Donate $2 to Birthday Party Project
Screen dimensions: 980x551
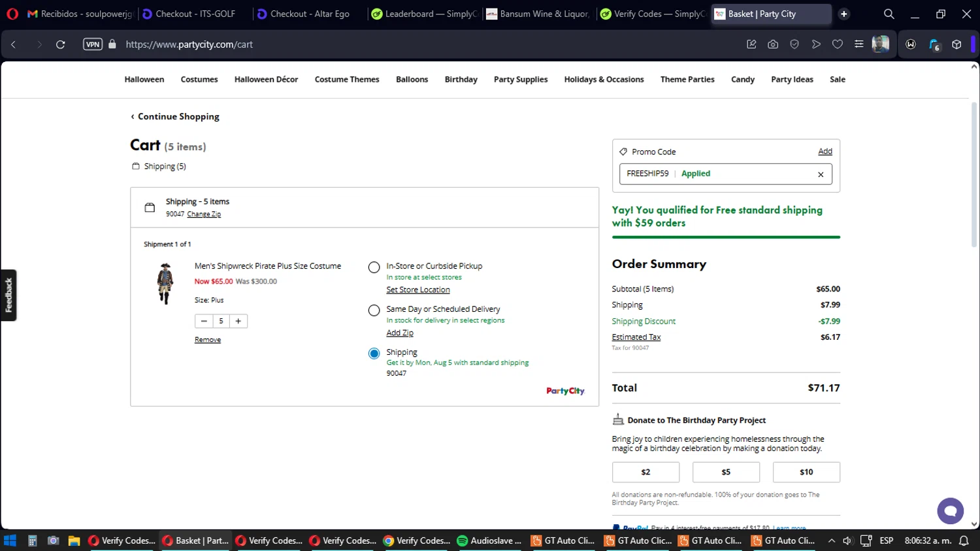pos(645,472)
